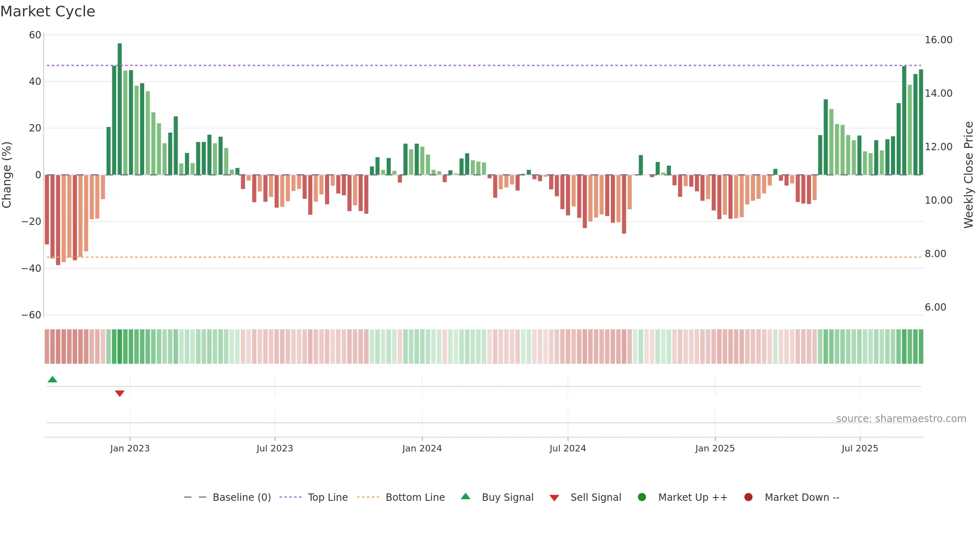Click the Jan 2025 axis label
The image size is (980, 551).
coord(715,449)
